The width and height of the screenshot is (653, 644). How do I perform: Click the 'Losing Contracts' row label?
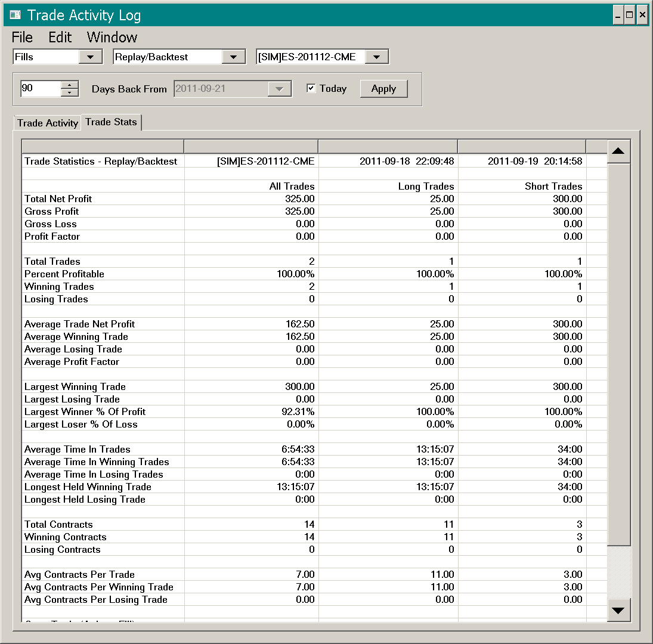pos(63,550)
